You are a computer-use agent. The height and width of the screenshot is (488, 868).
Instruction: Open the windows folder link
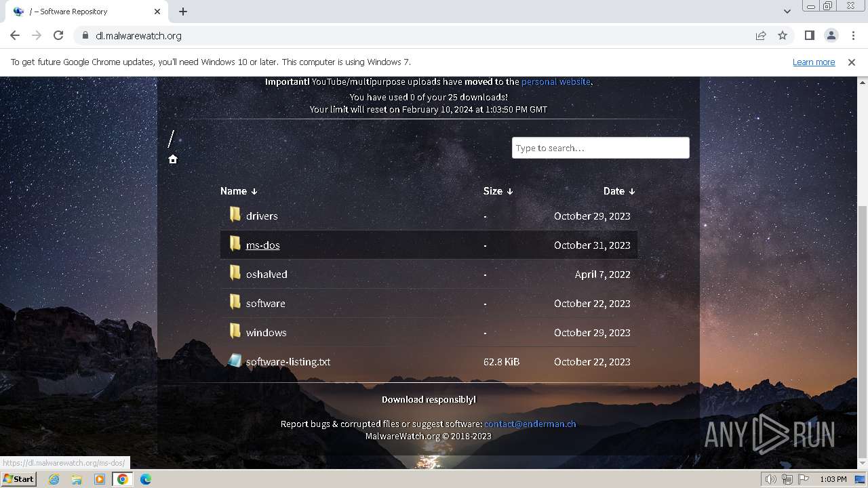click(266, 332)
